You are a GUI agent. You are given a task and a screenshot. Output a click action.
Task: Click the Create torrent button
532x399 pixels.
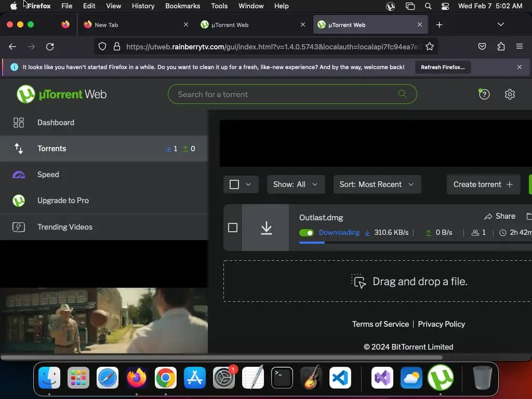(x=483, y=184)
